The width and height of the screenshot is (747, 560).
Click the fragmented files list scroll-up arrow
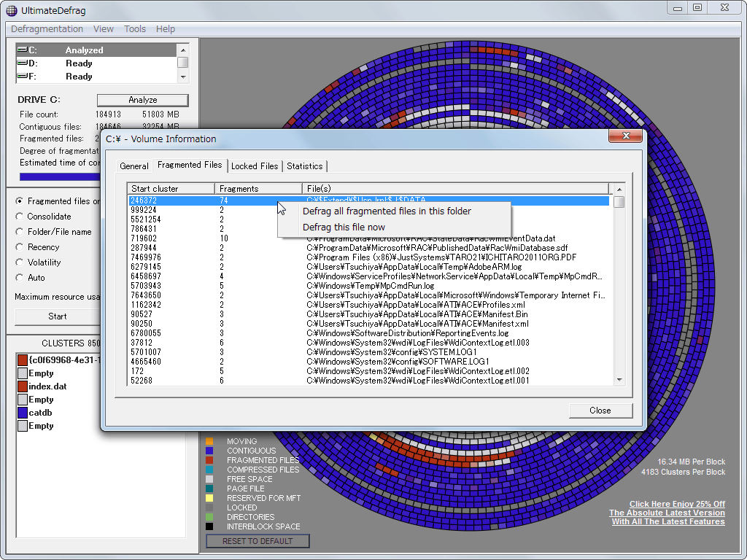pos(619,190)
